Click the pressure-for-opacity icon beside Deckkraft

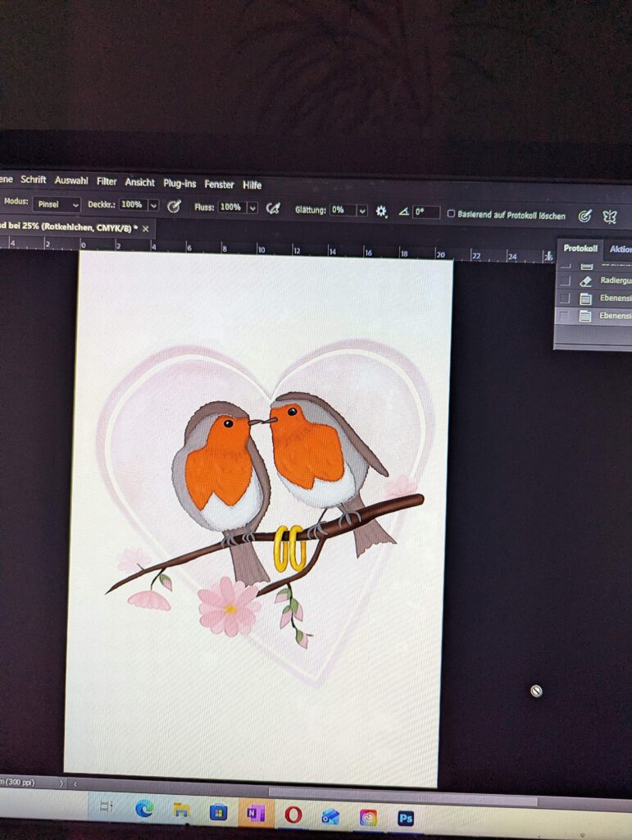(x=174, y=206)
